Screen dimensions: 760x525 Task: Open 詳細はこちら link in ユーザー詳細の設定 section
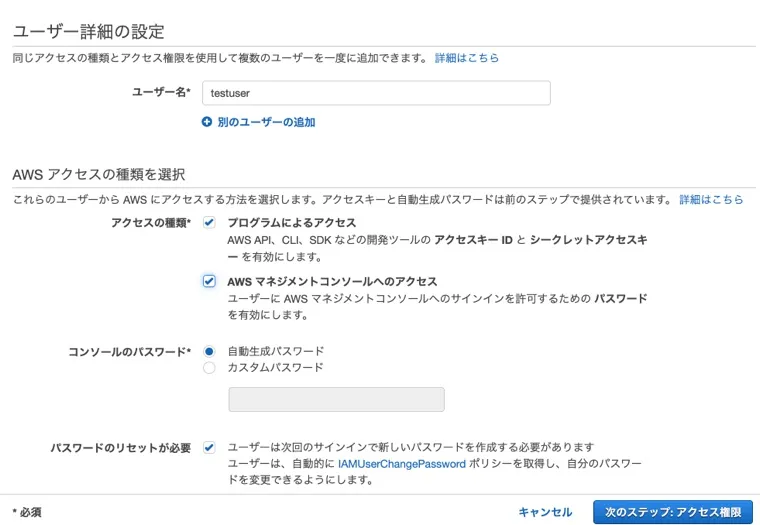point(466,58)
